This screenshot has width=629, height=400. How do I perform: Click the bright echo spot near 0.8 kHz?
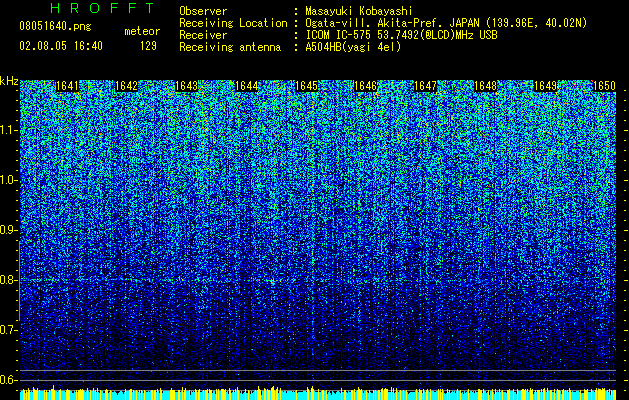click(272, 282)
